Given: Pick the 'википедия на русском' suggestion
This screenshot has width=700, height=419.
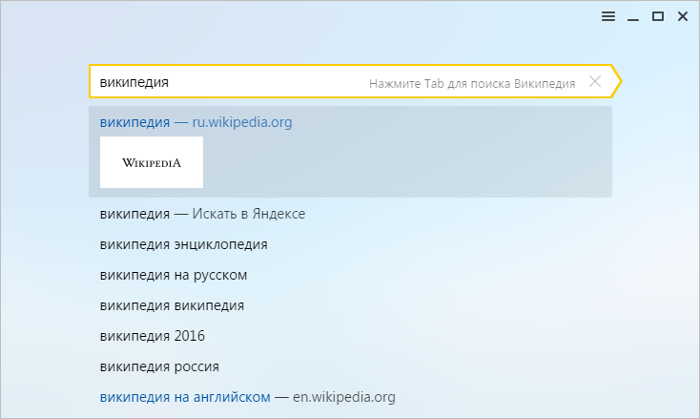Looking at the screenshot, I should tap(173, 275).
